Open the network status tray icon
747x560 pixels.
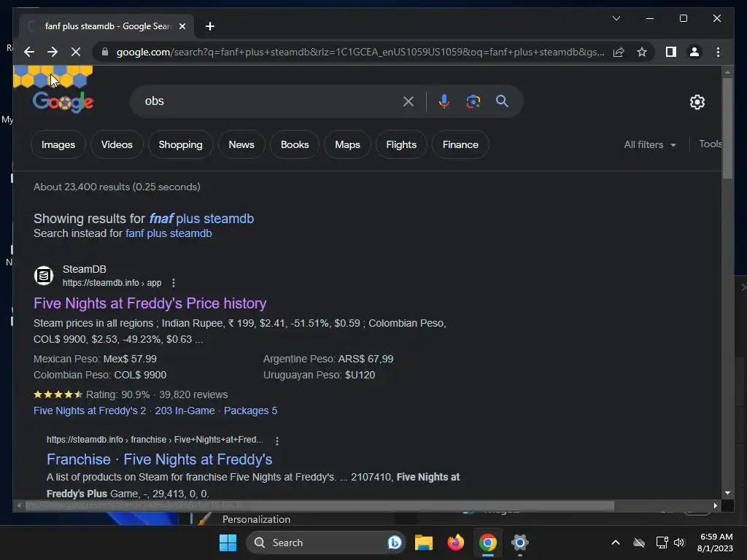coord(662,542)
